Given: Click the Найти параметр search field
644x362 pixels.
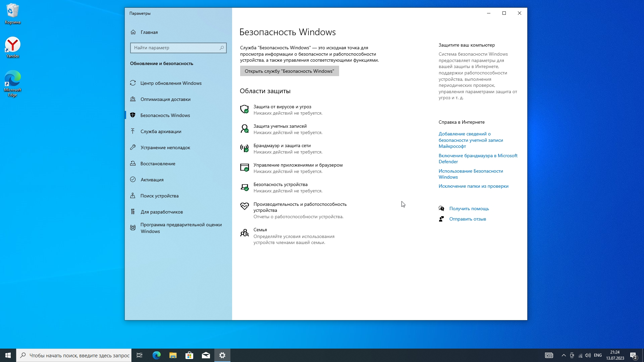Looking at the screenshot, I should click(x=175, y=48).
